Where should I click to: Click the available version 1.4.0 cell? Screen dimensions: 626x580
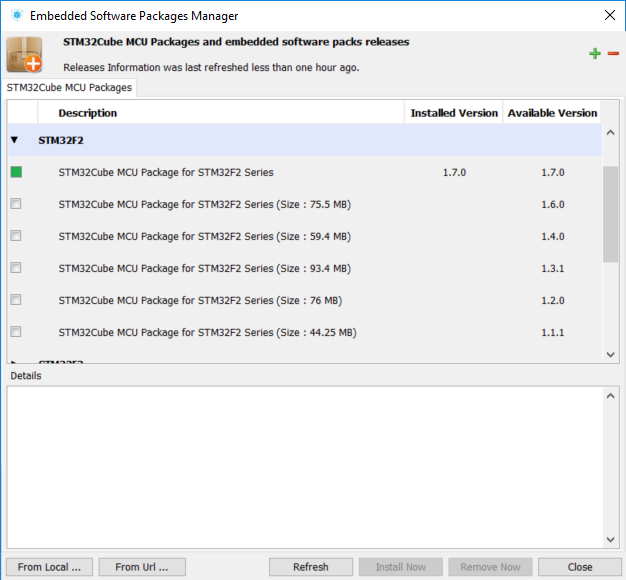point(553,236)
